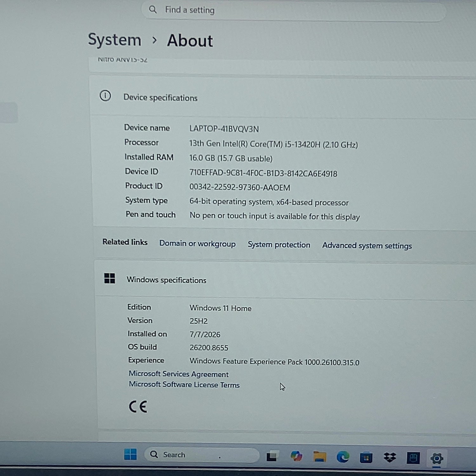The image size is (476, 476).
Task: Click the Related links label
Action: click(125, 242)
